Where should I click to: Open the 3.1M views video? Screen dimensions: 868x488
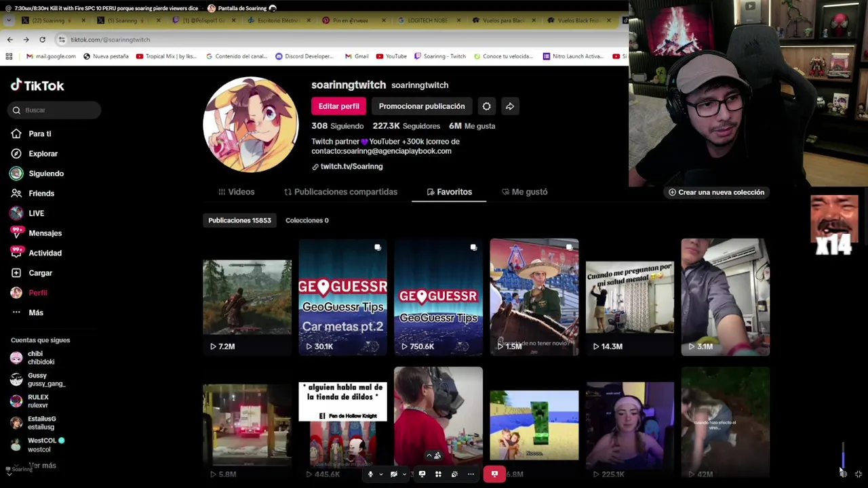pos(726,297)
